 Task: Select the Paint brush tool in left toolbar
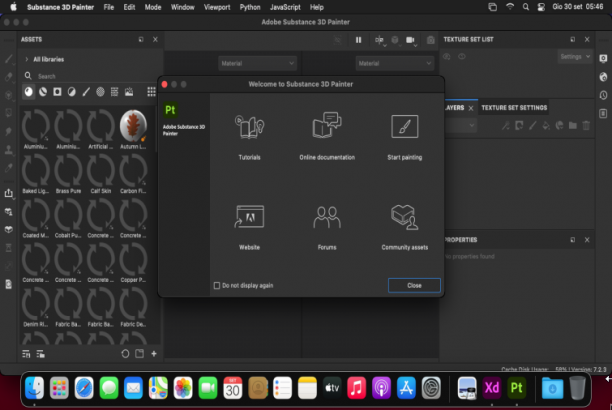[9, 59]
